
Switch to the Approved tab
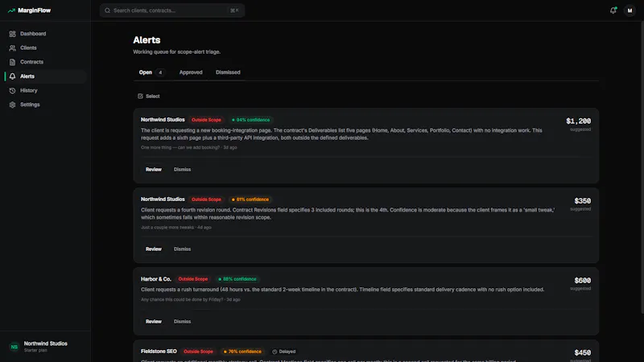(191, 72)
